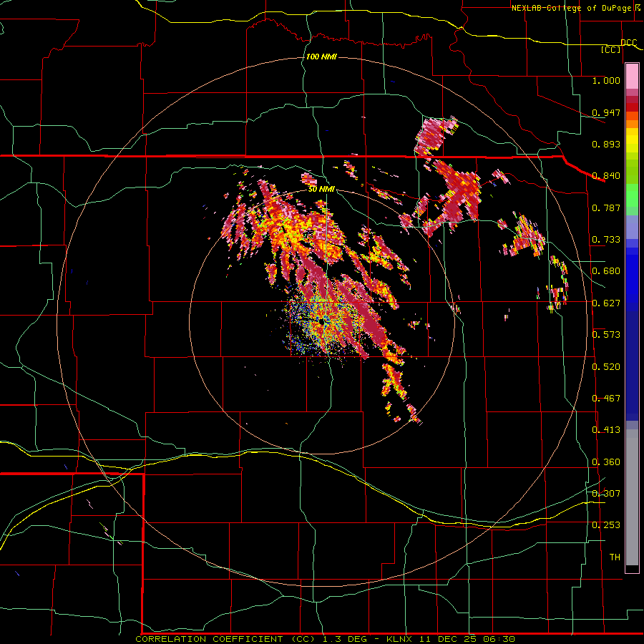Select the 0.520 legend value

pos(606,367)
